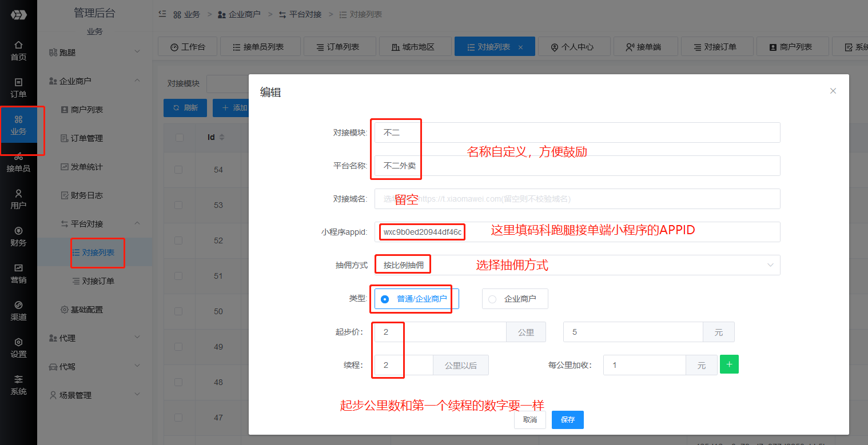Click the 刷新 refresh button
This screenshot has width=868, height=445.
click(185, 108)
